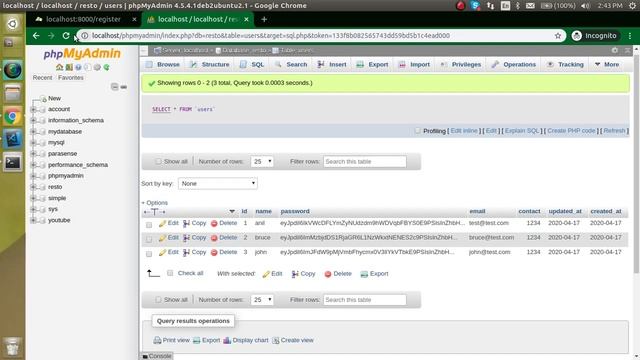Screen dimensions: 640x360
Task: Go back in browser history
Action: [36, 36]
